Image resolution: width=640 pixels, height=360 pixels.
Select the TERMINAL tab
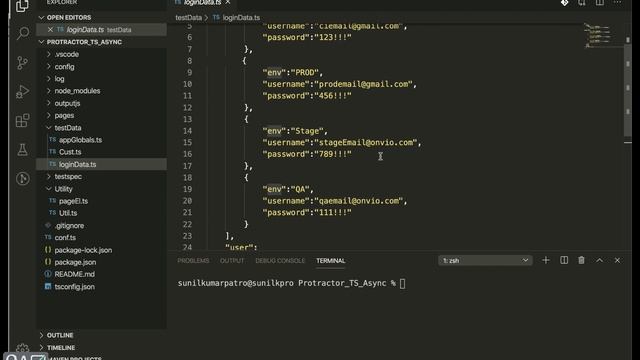tap(331, 260)
